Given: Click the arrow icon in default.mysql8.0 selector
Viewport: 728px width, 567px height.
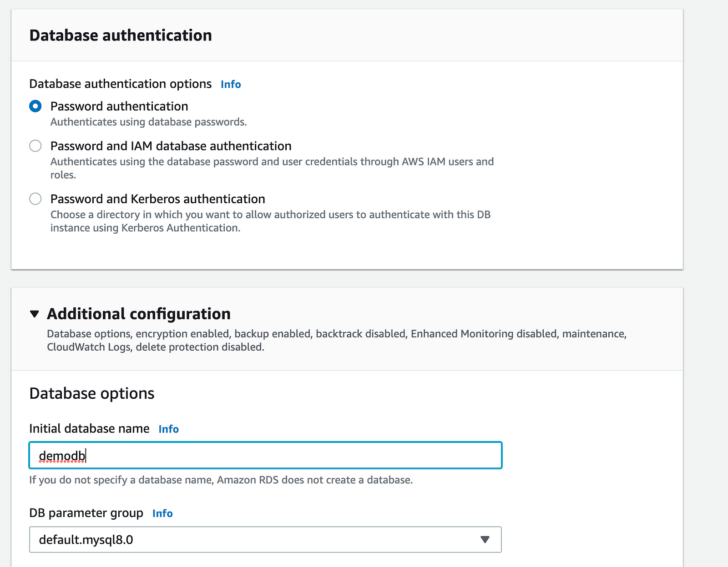Looking at the screenshot, I should tap(485, 540).
